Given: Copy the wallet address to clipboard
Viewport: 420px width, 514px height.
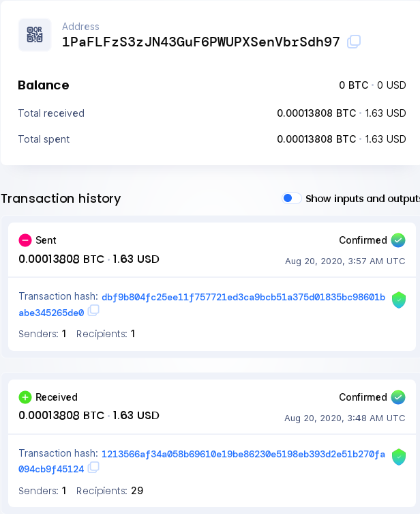Looking at the screenshot, I should (x=353, y=42).
